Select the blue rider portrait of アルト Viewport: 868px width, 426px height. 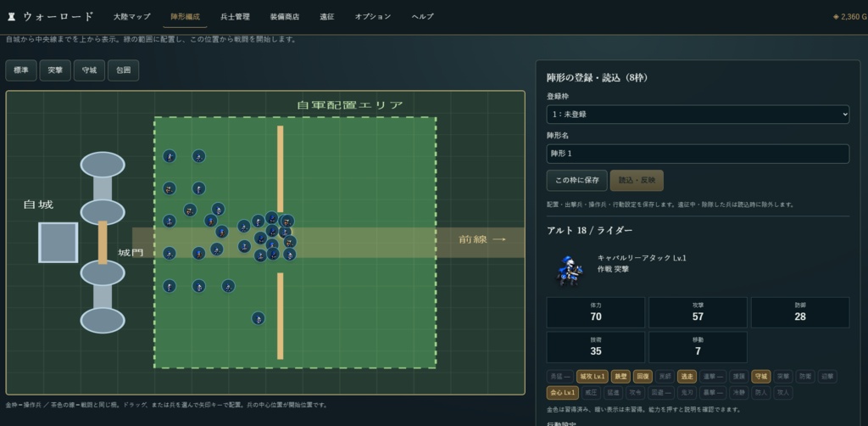tap(569, 270)
